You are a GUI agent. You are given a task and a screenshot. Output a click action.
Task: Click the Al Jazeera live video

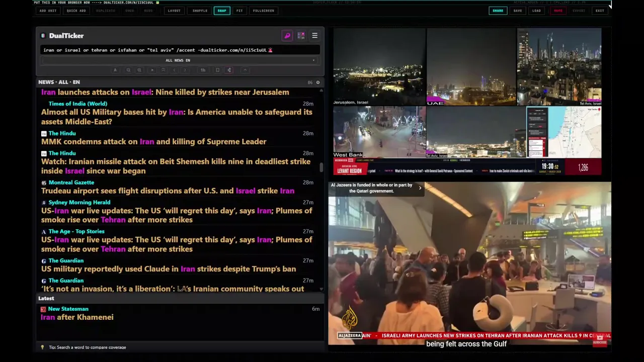tap(469, 263)
